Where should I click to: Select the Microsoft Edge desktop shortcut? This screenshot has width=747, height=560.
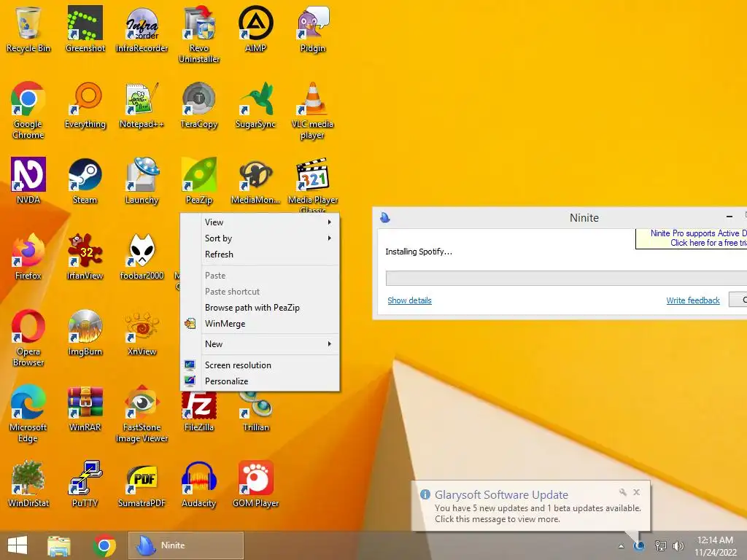[x=28, y=413]
